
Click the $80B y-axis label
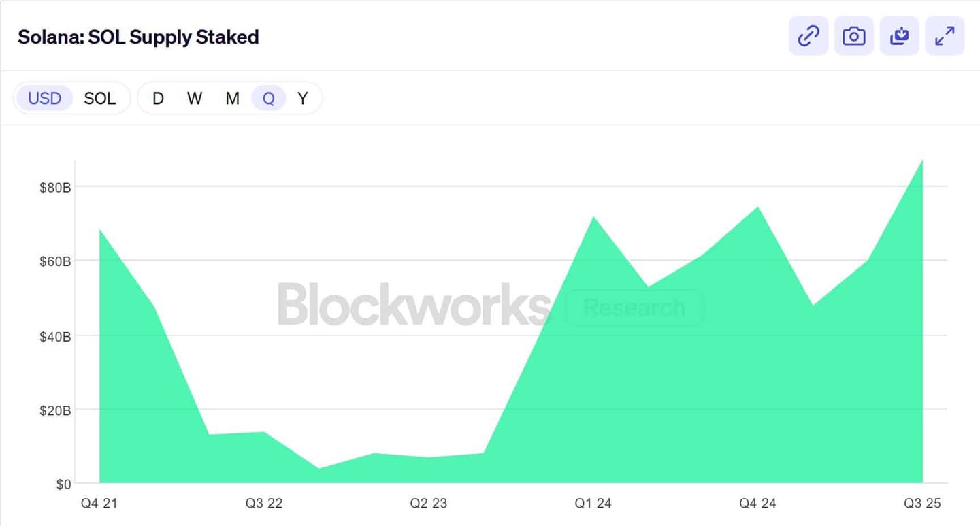point(55,188)
